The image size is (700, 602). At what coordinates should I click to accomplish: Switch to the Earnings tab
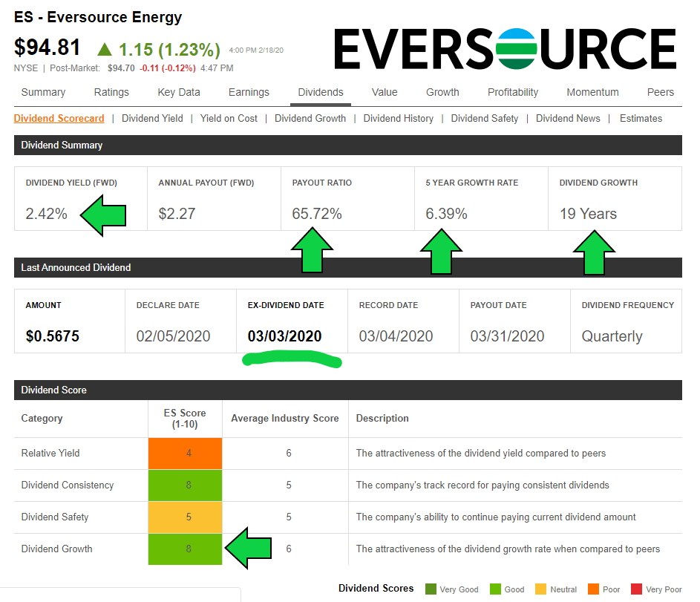(249, 92)
